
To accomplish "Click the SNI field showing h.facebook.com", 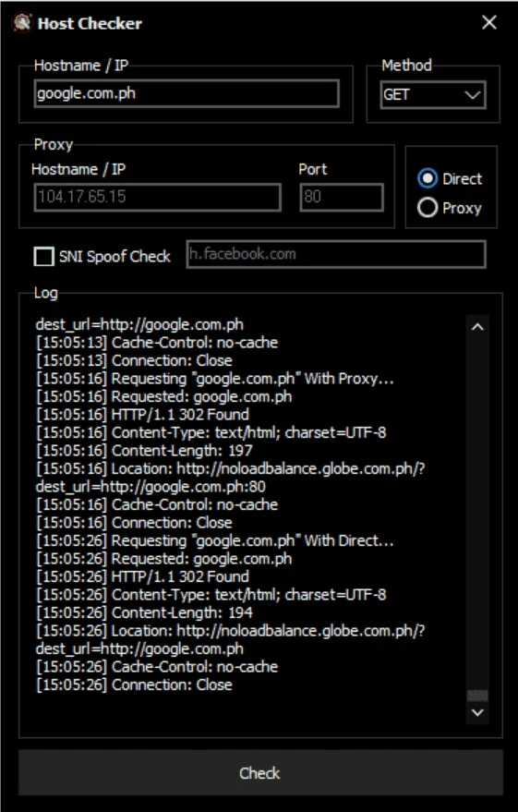I will (336, 254).
